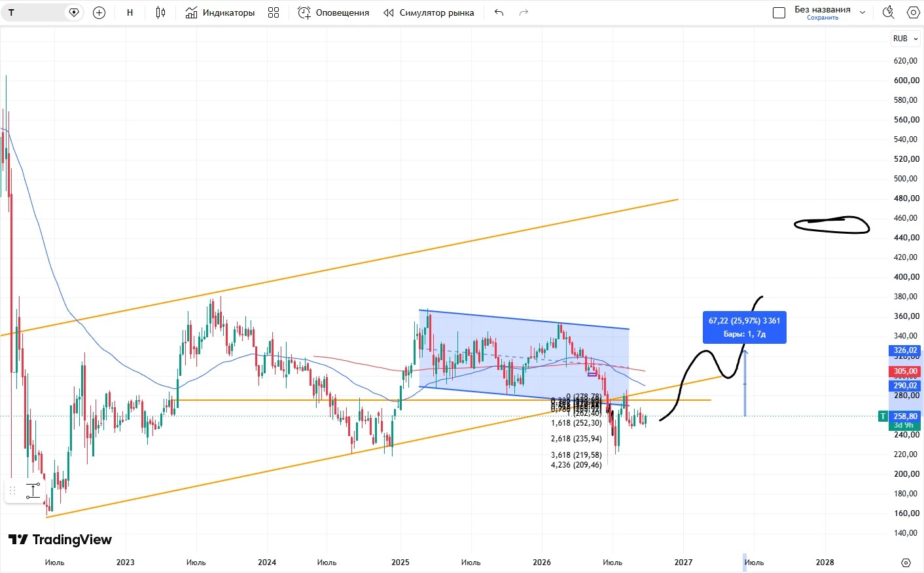Expand the RUB currency dropdown
The image size is (924, 573).
pos(906,39)
